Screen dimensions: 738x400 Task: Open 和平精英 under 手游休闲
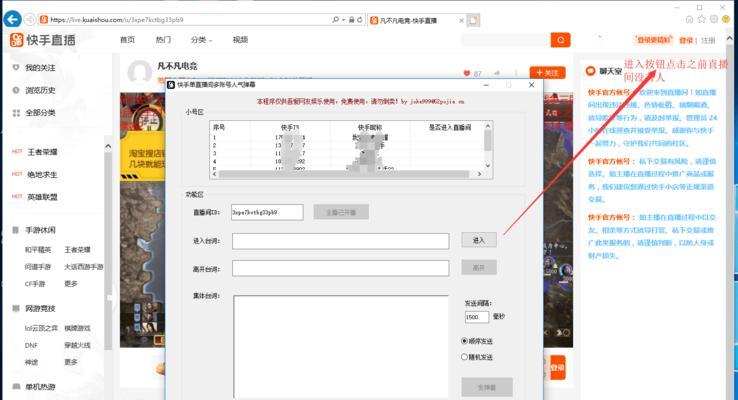tap(38, 250)
